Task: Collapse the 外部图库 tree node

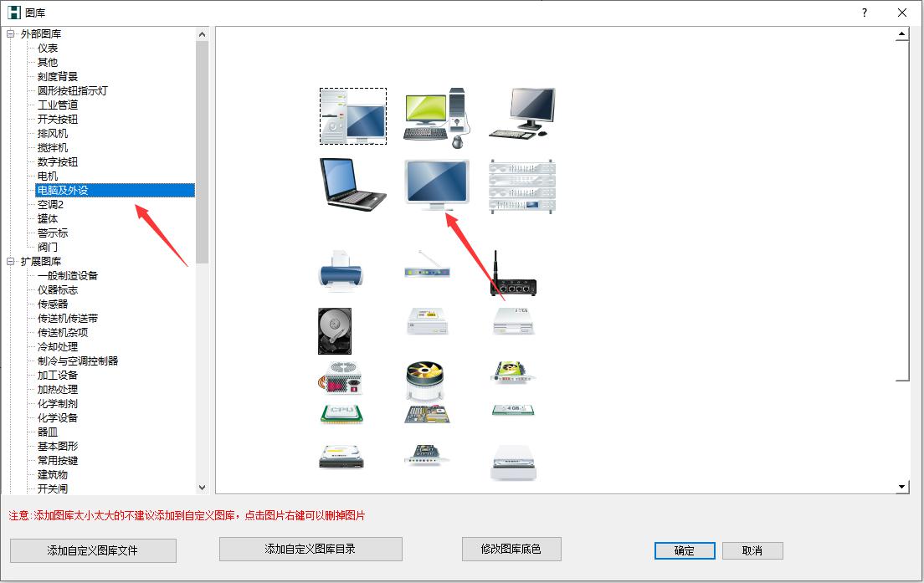Action: 11,34
